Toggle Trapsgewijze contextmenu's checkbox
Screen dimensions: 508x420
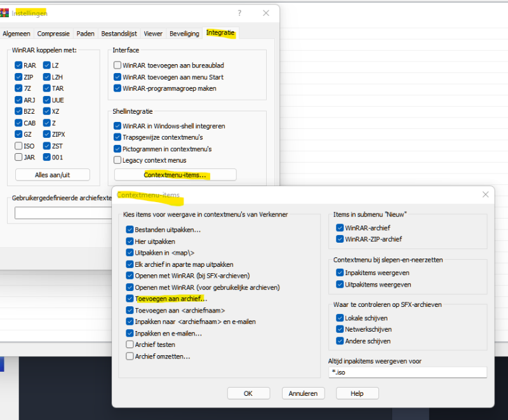117,137
